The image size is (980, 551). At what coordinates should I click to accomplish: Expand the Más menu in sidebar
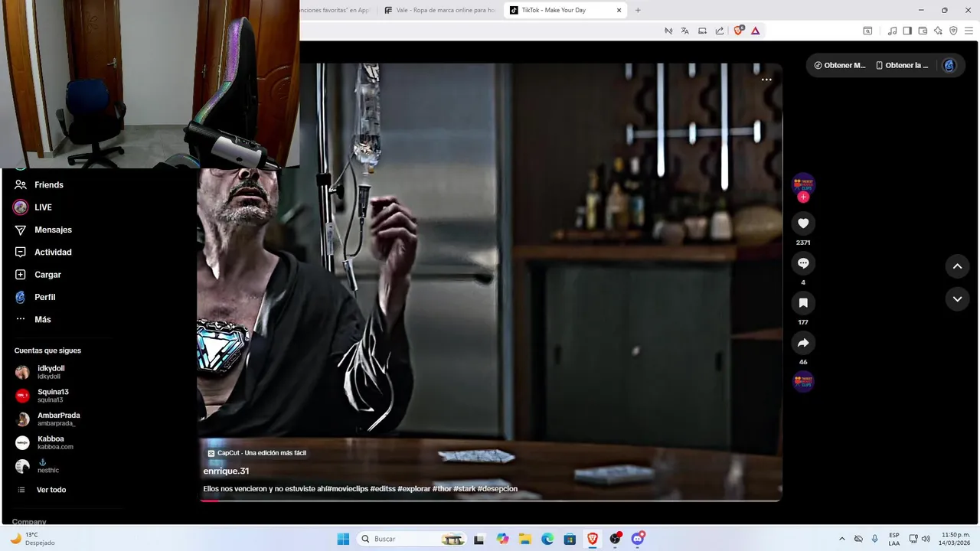[x=33, y=319]
